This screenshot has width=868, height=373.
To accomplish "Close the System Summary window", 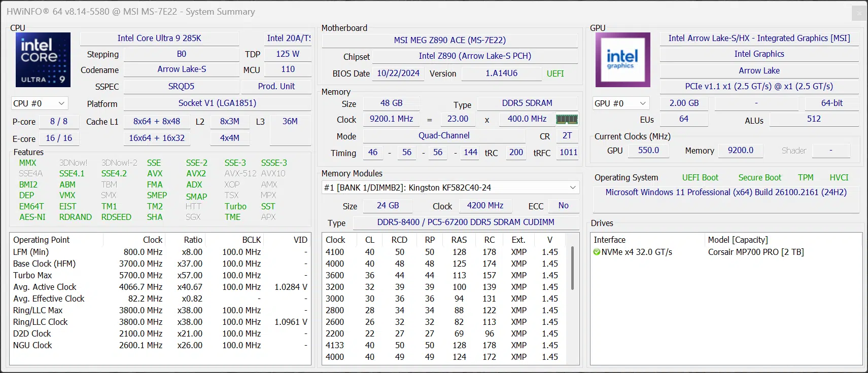I will click(x=859, y=13).
